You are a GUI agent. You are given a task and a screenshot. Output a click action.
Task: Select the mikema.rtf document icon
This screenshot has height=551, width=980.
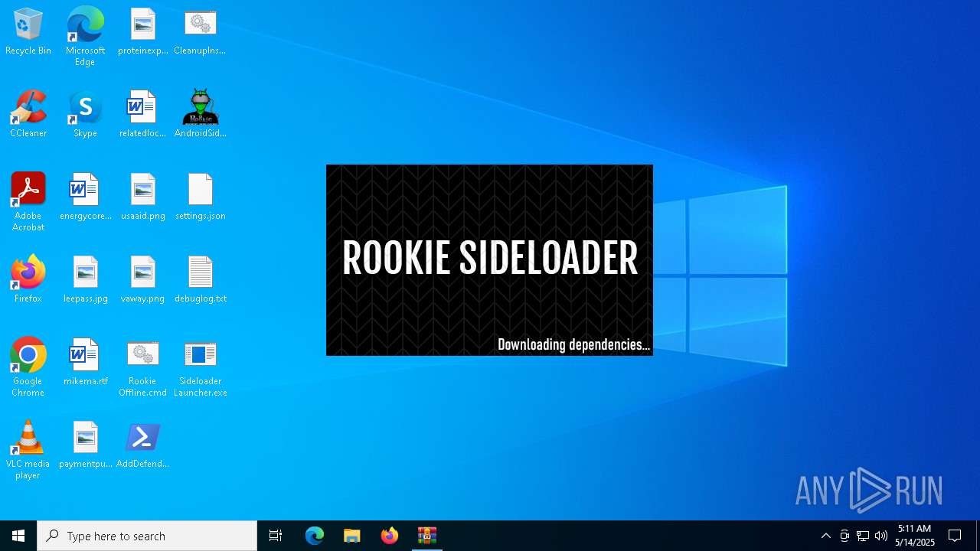pos(85,363)
